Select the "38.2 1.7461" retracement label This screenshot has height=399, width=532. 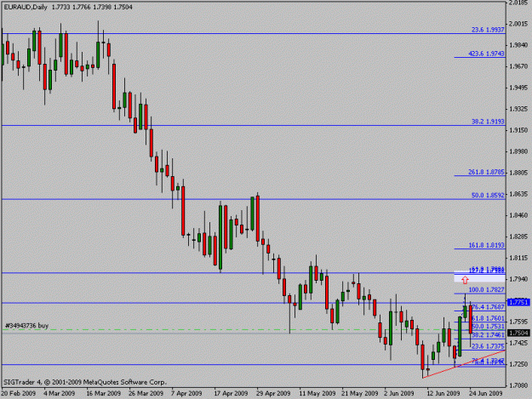[488, 335]
